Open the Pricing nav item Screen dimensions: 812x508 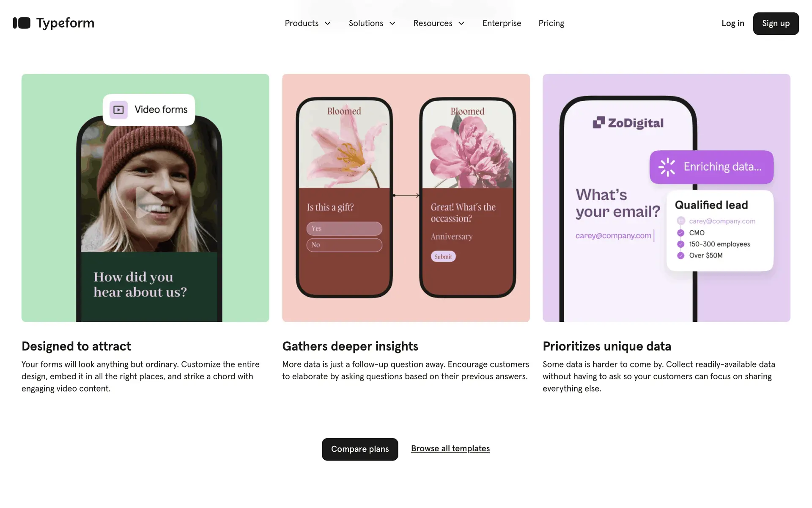[551, 23]
